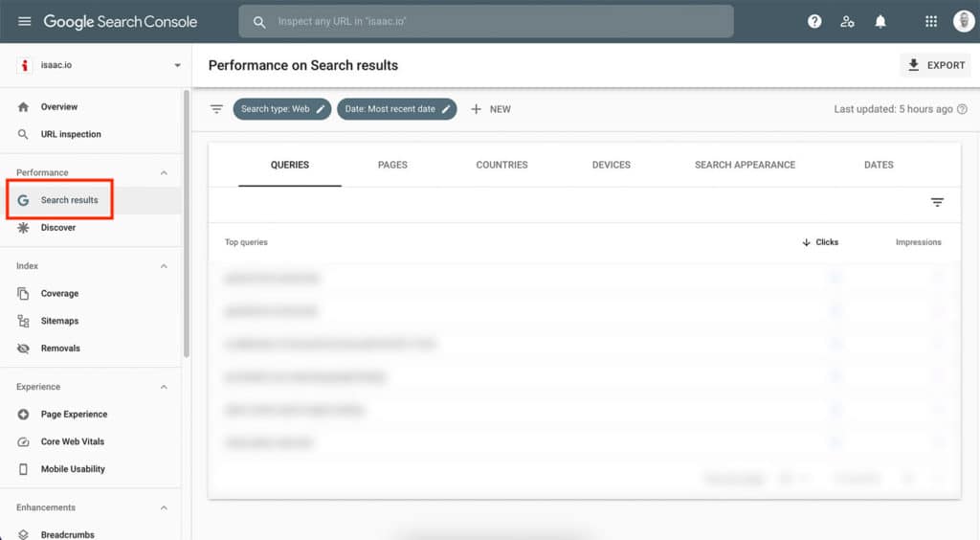Sort by Impressions column header

click(x=918, y=242)
